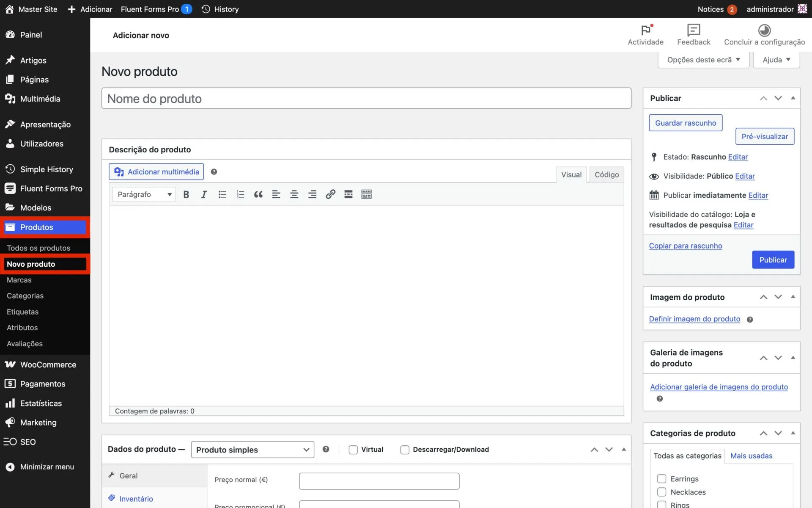Screen dimensions: 812x508
Task: Center-align the description text
Action: [x=294, y=194]
